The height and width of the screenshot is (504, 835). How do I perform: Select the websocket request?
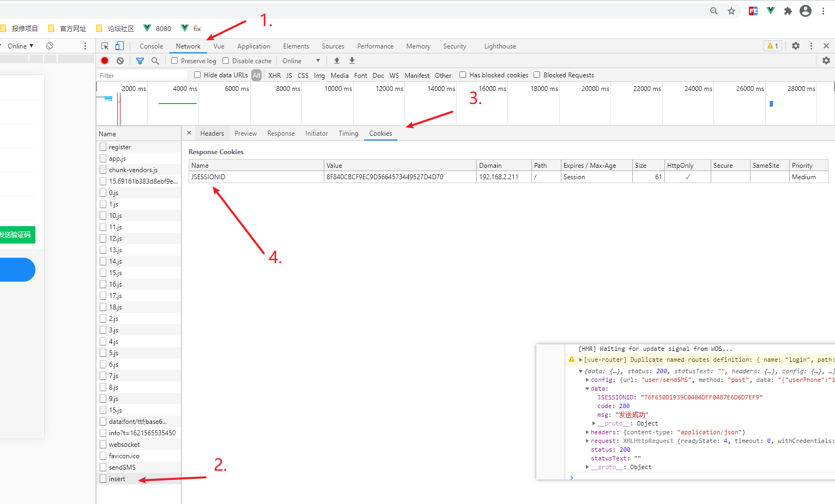pyautogui.click(x=139, y=445)
